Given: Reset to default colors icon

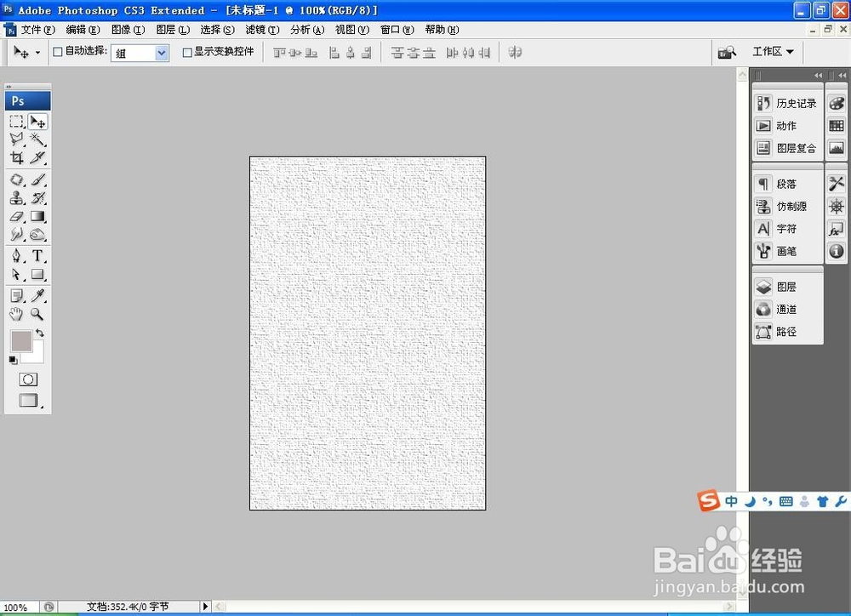Looking at the screenshot, I should coord(13,360).
